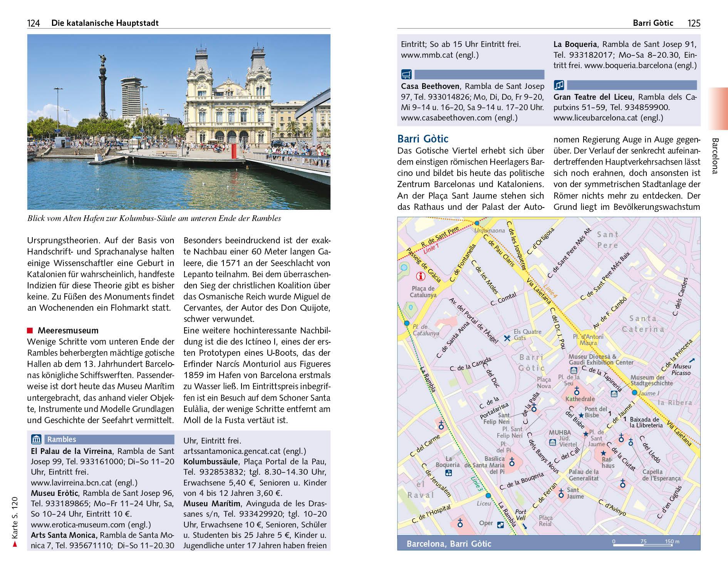Image resolution: width=728 pixels, height=576 pixels.
Task: Click the Liceu metro station dot
Action: [x=488, y=496]
